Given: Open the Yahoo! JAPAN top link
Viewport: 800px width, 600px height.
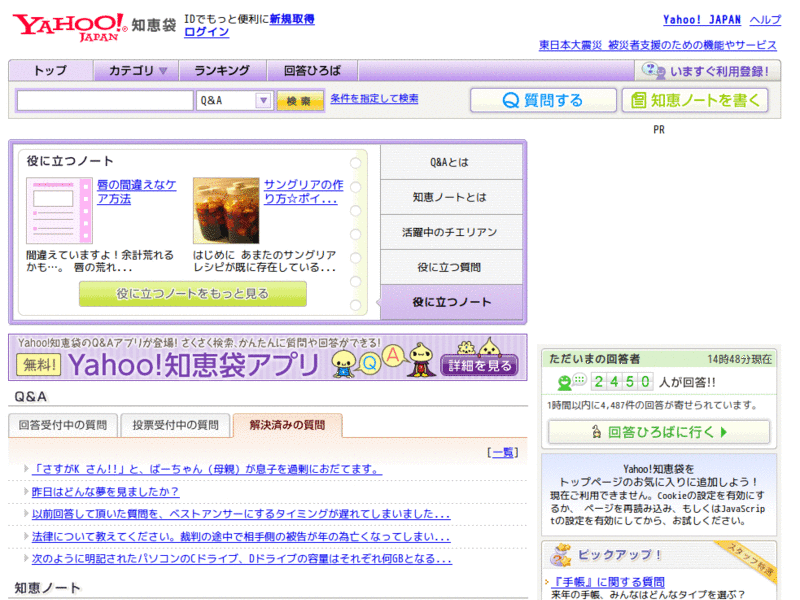Looking at the screenshot, I should [x=702, y=20].
